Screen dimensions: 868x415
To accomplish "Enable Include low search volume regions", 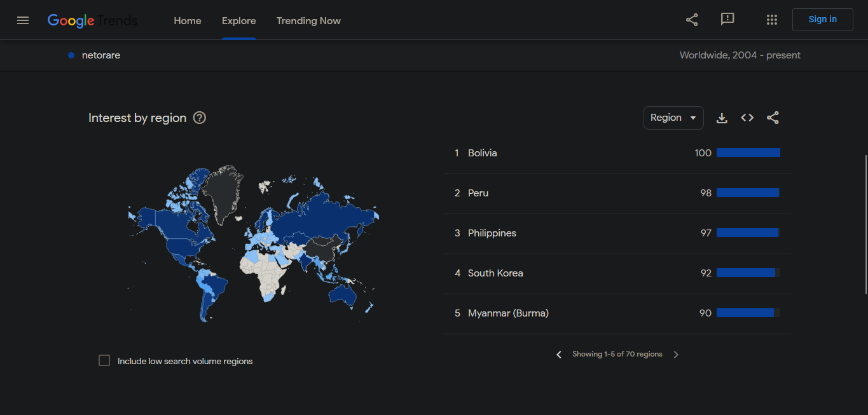I will pos(104,360).
